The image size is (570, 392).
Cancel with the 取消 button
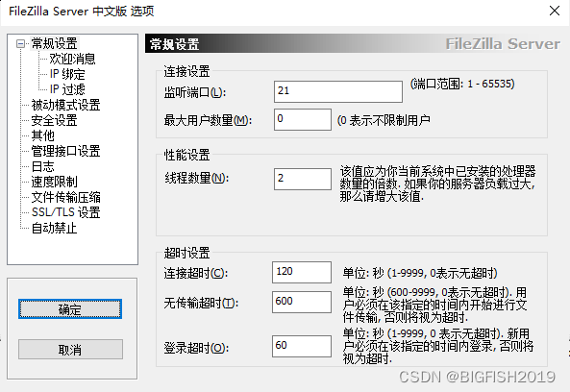70,350
